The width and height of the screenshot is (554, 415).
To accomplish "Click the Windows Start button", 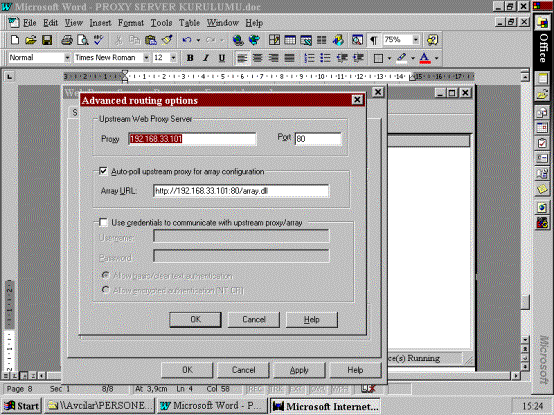I will [x=22, y=406].
